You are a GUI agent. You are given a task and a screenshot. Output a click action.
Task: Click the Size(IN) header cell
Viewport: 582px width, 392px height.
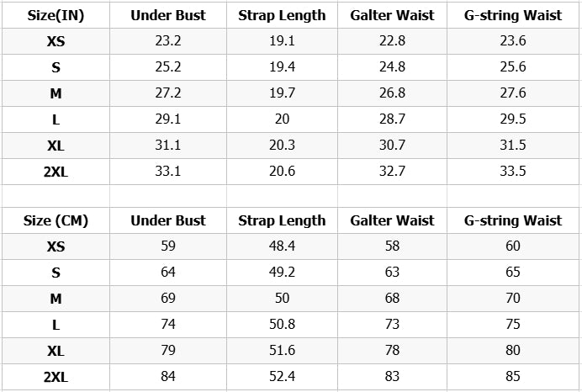[56, 16]
